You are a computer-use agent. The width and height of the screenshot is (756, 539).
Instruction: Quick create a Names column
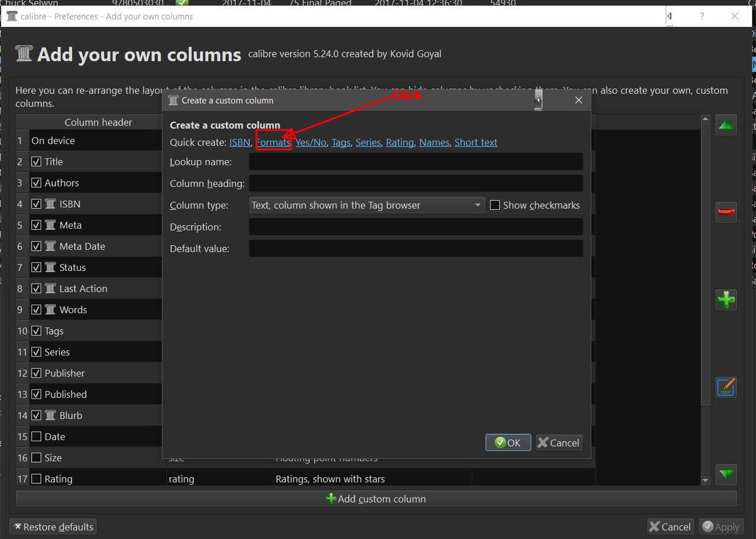[435, 142]
